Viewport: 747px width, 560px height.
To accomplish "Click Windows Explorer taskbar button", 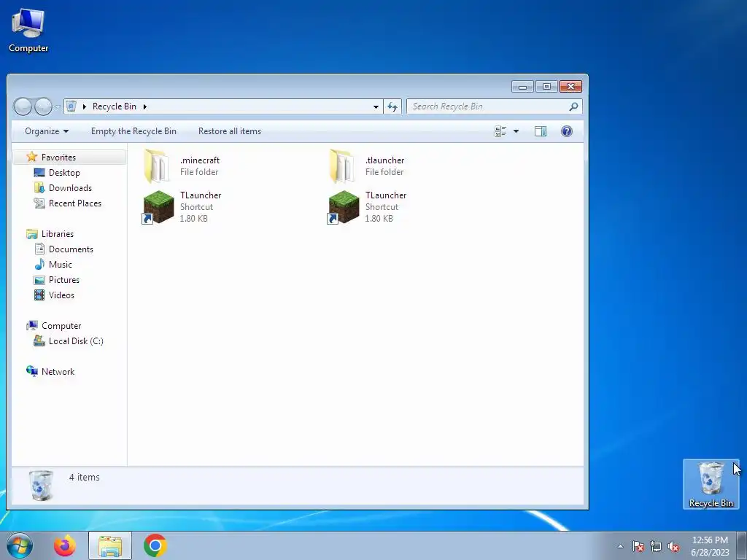I will tap(110, 545).
